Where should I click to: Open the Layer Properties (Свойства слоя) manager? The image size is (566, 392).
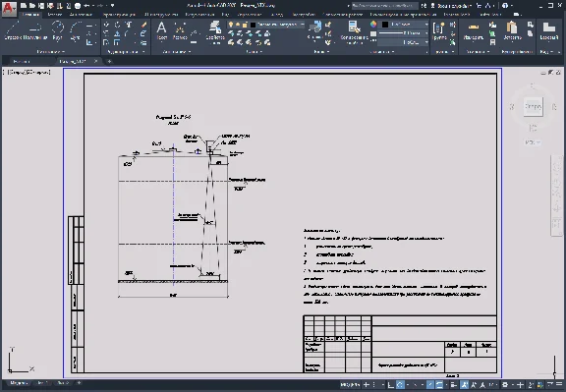click(215, 32)
